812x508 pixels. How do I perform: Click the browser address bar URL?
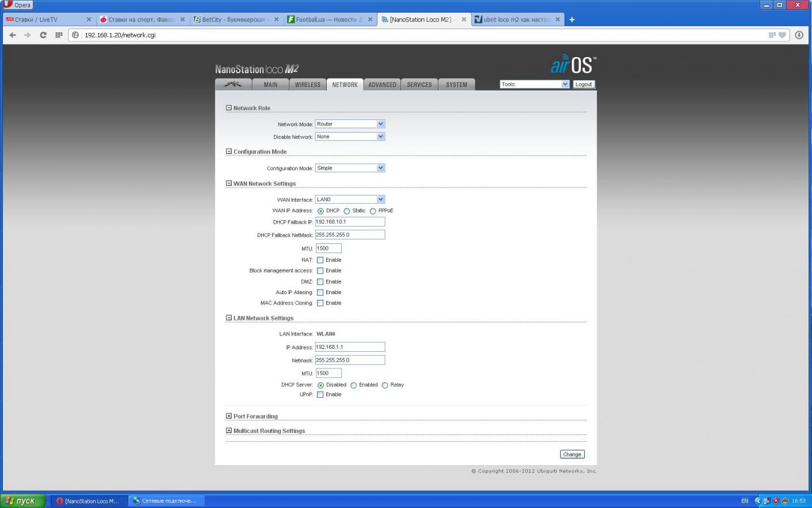(120, 35)
